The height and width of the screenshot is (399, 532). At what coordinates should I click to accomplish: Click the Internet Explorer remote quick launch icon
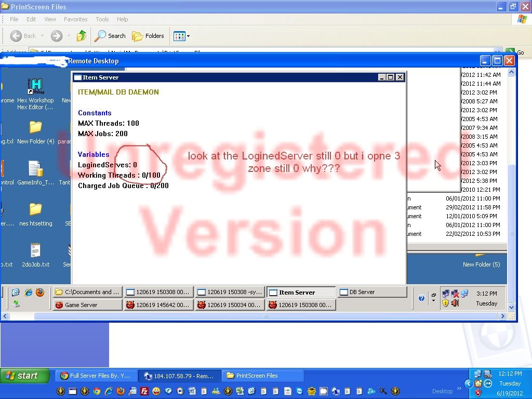[28, 292]
